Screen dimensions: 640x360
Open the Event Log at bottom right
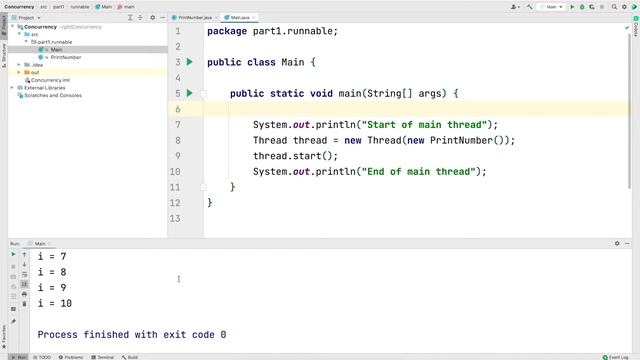tap(616, 357)
